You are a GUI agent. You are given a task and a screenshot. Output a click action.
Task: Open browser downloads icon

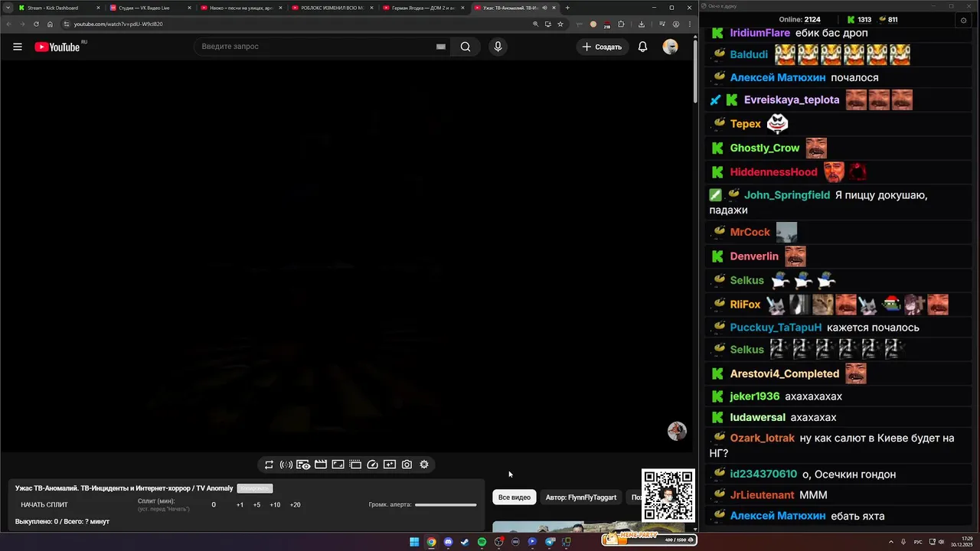click(x=642, y=24)
